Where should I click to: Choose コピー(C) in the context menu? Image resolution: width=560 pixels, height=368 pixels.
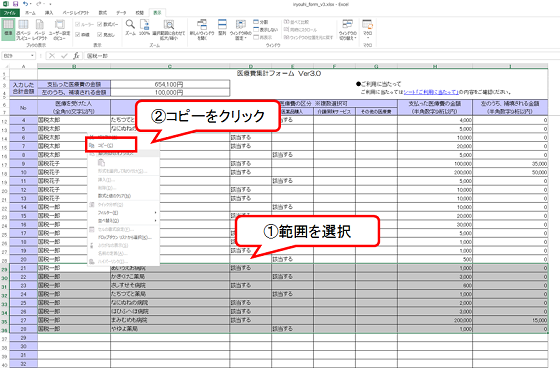pyautogui.click(x=111, y=145)
